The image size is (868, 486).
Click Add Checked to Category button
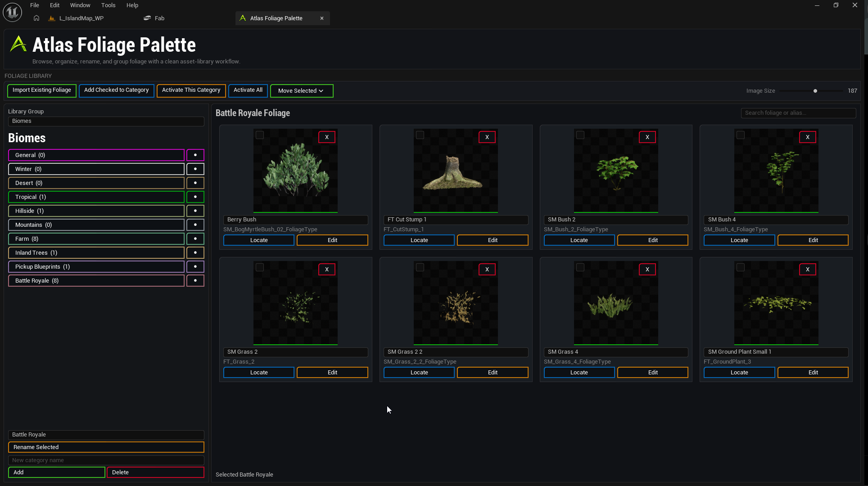(117, 90)
